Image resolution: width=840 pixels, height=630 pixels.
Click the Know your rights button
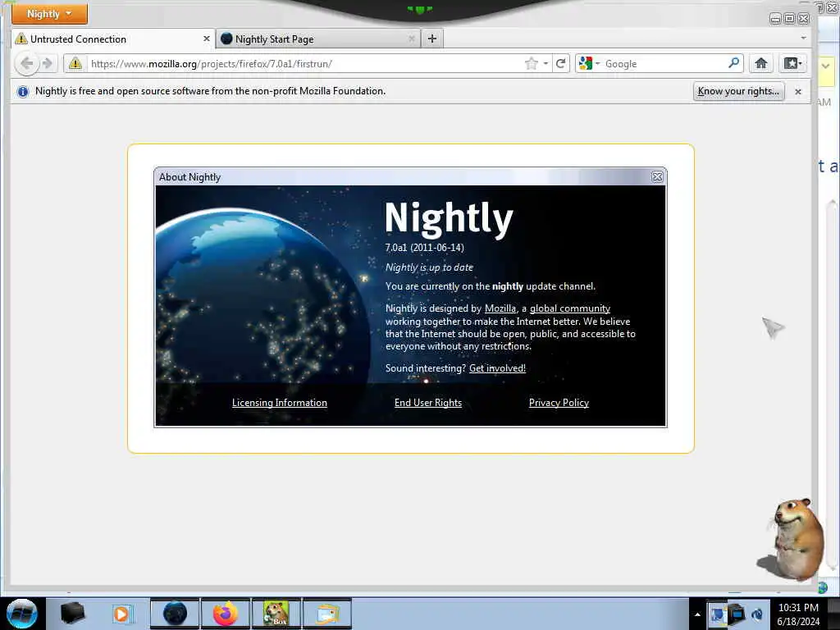click(739, 91)
